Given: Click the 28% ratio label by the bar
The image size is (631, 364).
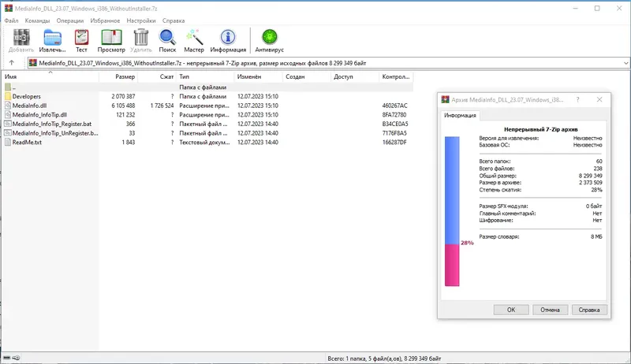Looking at the screenshot, I should point(467,243).
